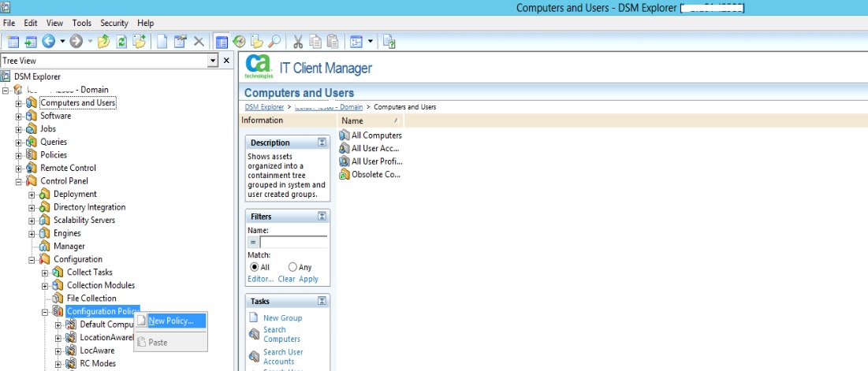
Task: Select the Remote Control tree item
Action: 68,168
